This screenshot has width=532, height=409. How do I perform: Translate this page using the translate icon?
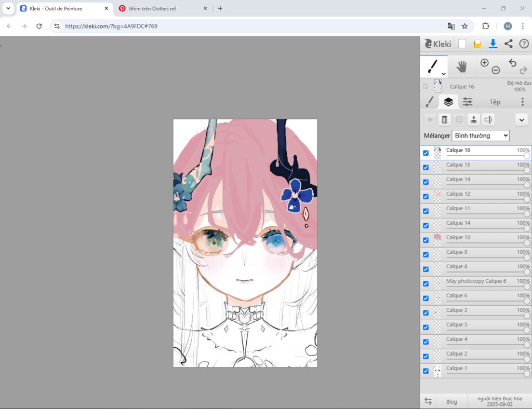pyautogui.click(x=451, y=26)
